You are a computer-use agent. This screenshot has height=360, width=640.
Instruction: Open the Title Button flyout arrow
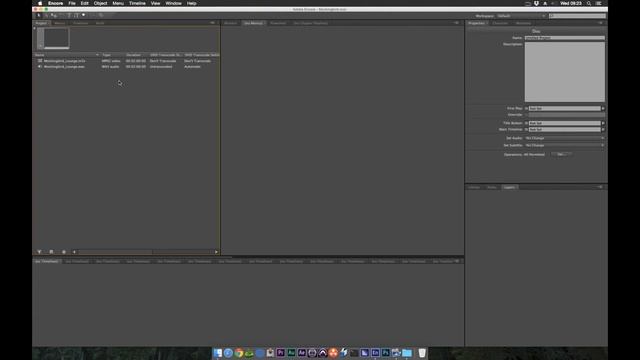pos(603,123)
